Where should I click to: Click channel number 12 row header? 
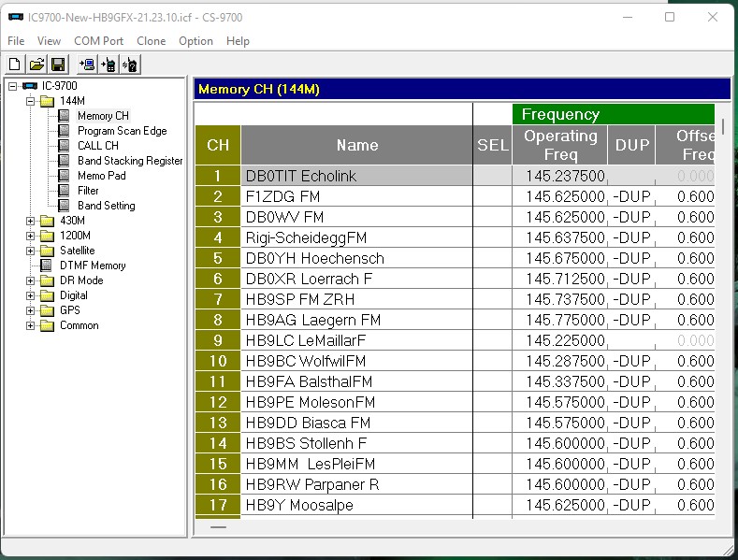(x=218, y=402)
